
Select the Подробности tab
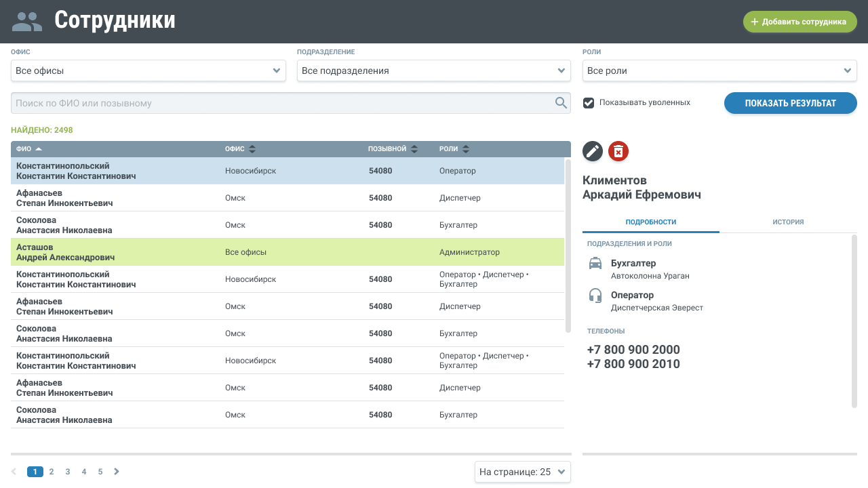(x=650, y=222)
